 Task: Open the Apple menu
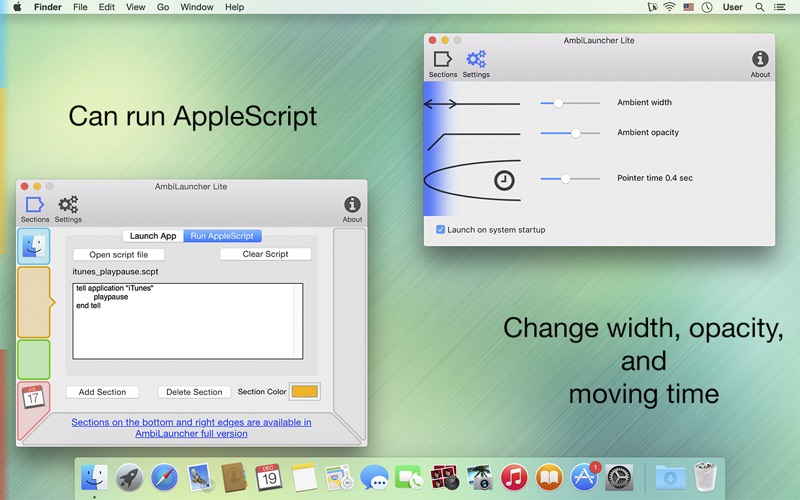[x=17, y=7]
